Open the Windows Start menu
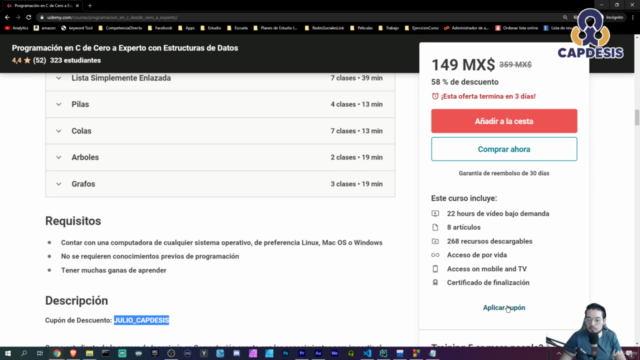This screenshot has height=360, width=640. coord(8,353)
